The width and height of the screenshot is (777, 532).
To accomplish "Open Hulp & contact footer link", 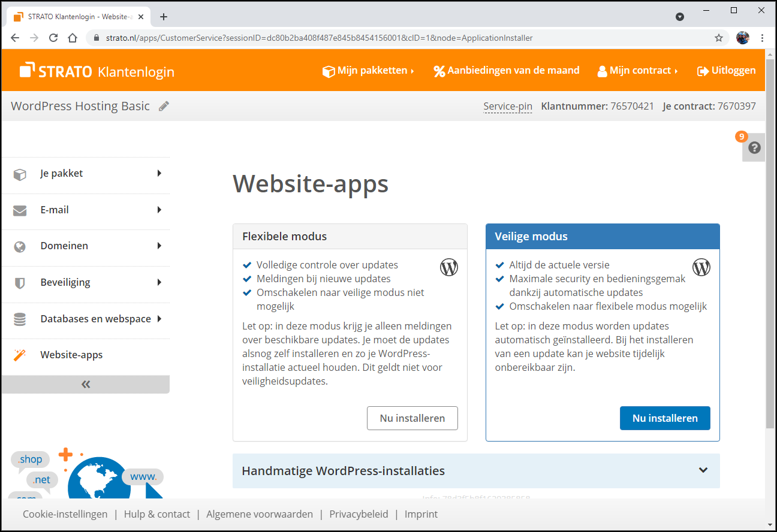I will point(157,514).
